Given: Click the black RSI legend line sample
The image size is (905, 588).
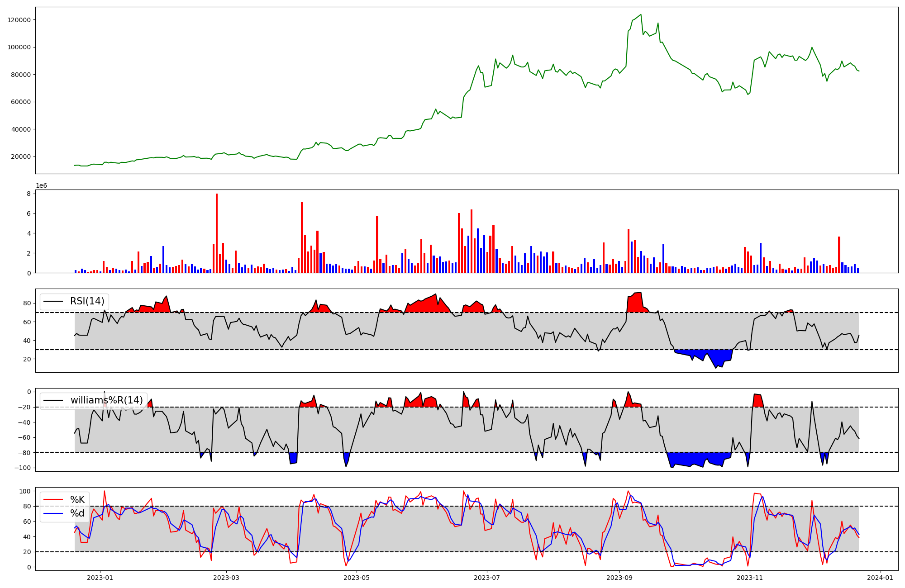Looking at the screenshot, I should (x=53, y=302).
